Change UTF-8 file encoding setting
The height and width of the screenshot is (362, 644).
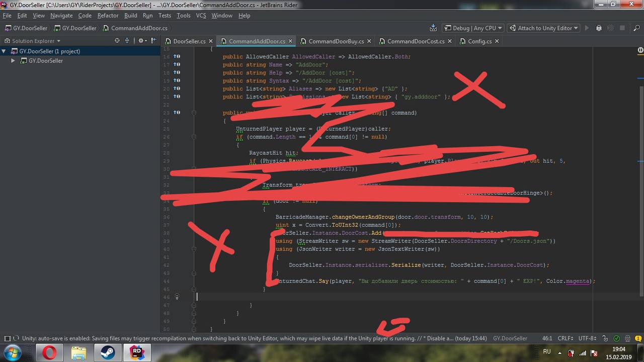pyautogui.click(x=589, y=339)
